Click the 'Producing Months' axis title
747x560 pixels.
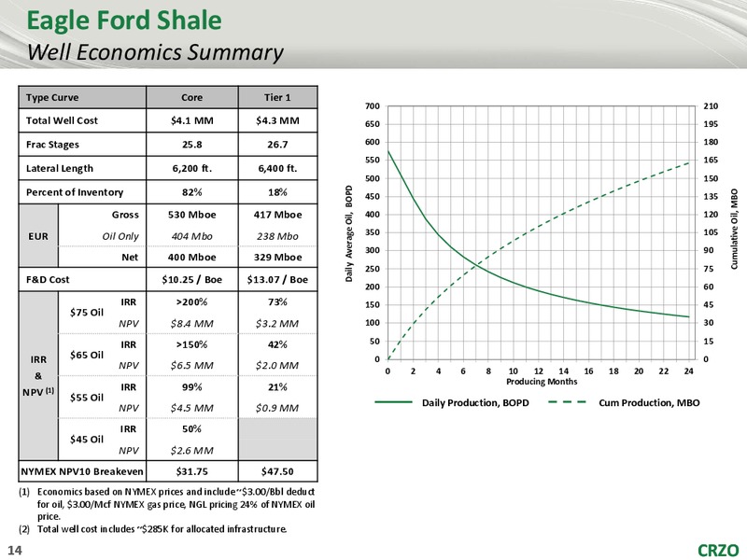pyautogui.click(x=542, y=382)
